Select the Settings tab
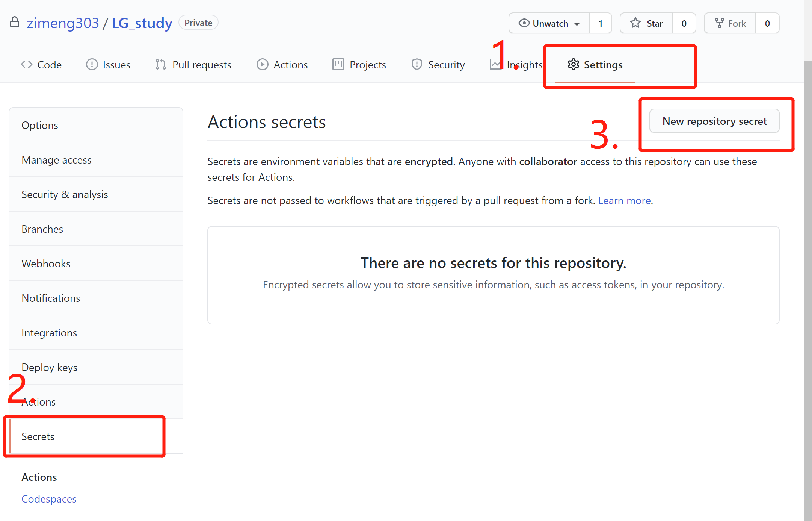Screen dimensions: 812x521 point(595,65)
